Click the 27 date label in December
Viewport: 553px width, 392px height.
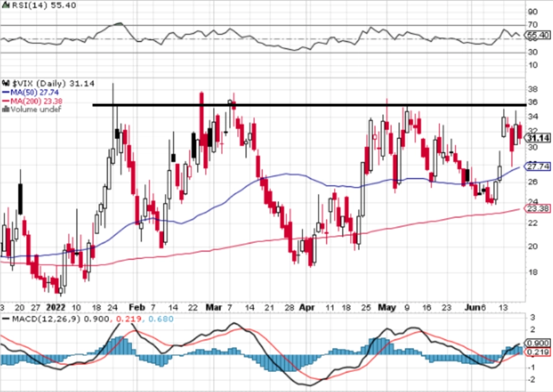pyautogui.click(x=36, y=308)
